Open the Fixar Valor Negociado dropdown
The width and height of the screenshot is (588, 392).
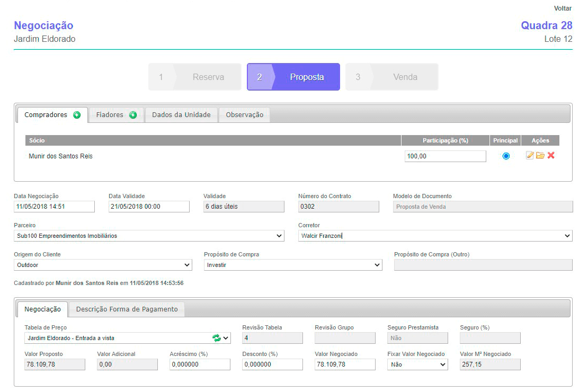pyautogui.click(x=417, y=364)
